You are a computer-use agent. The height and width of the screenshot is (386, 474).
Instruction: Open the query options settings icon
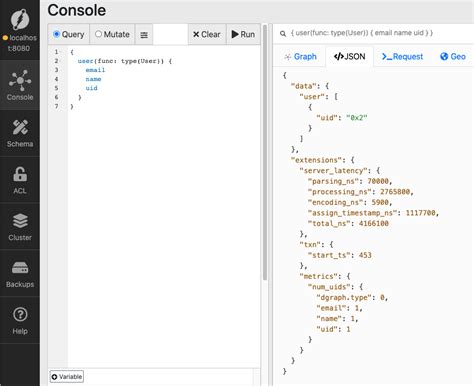pyautogui.click(x=144, y=35)
